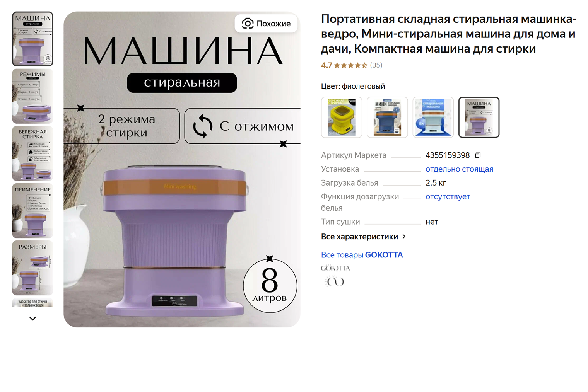Image resolution: width=588 pixels, height=392 pixels.
Task: Show the БЕРЕЖНАЯ СТИРКА thumbnail
Action: click(x=32, y=153)
